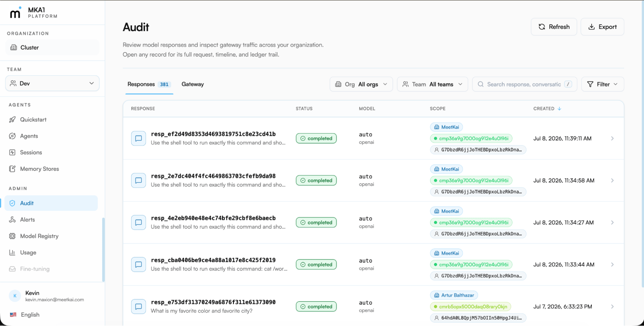Viewport: 644px width, 326px height.
Task: Click the Memory Stores icon
Action: 12,169
